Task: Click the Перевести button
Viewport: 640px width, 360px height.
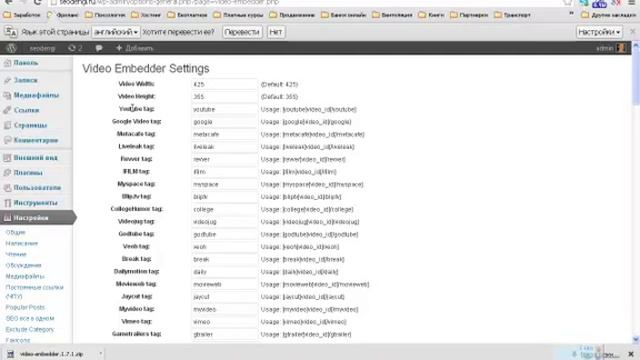Action: point(242,32)
